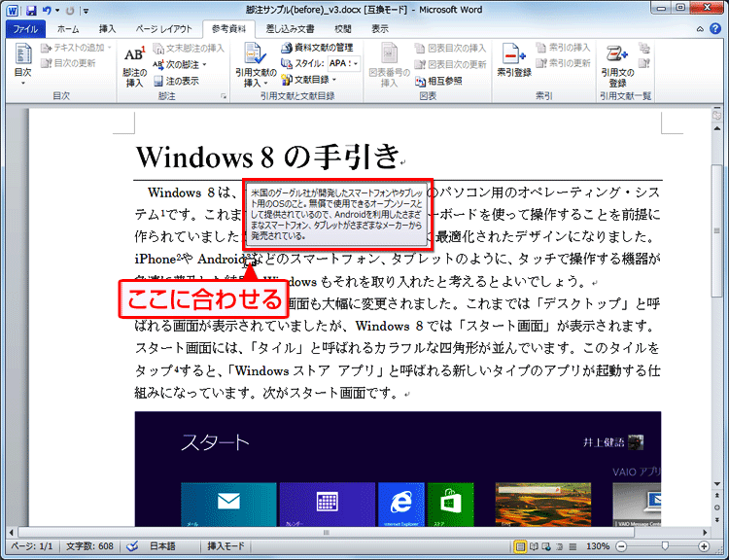The width and height of the screenshot is (729, 560).
Task: Expand the 次の脚注 dropdown arrow
Action: pyautogui.click(x=204, y=64)
